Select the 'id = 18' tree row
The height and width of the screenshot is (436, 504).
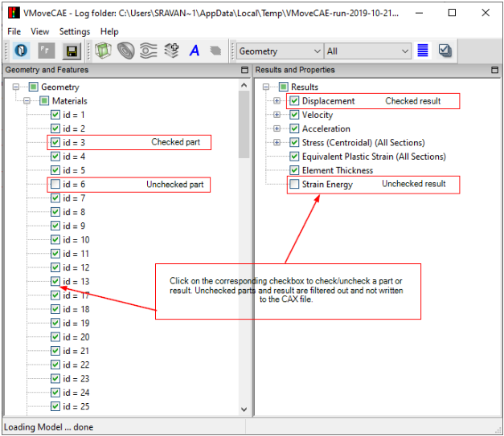pyautogui.click(x=76, y=309)
